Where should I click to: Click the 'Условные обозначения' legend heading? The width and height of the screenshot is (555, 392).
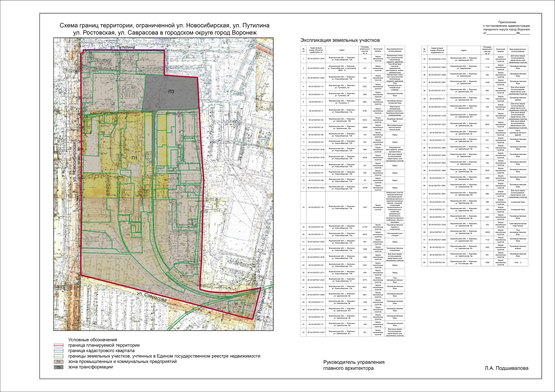click(x=92, y=340)
